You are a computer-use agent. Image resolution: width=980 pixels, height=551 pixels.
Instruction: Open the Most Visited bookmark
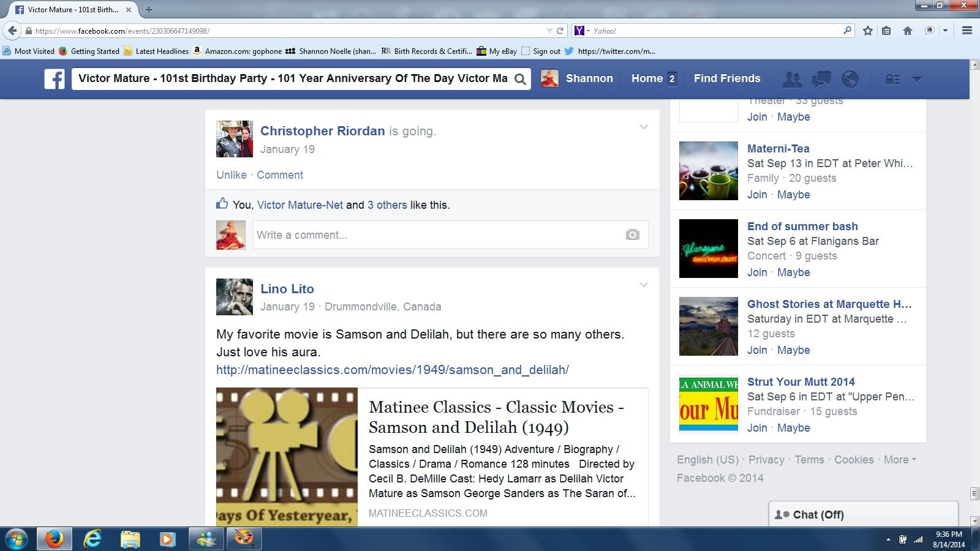[29, 51]
